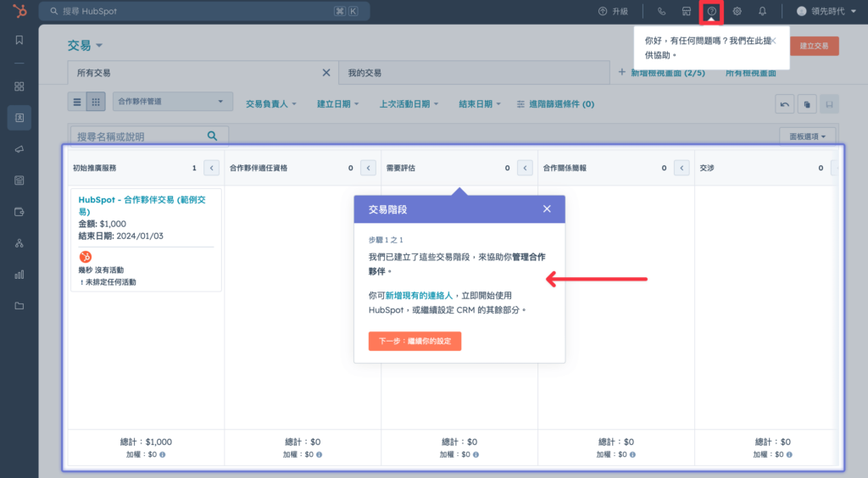Open the commerce wallet icon in sidebar
Image resolution: width=868 pixels, height=478 pixels.
[19, 212]
